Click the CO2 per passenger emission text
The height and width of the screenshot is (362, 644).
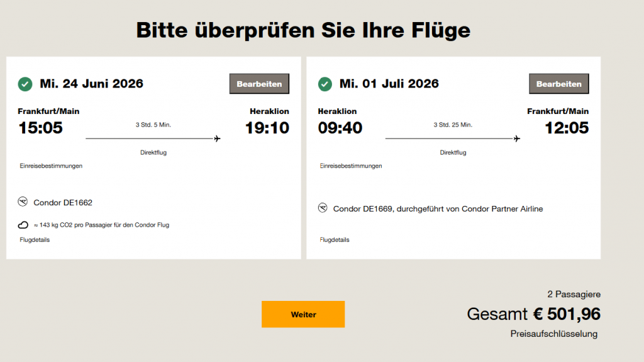coord(101,225)
